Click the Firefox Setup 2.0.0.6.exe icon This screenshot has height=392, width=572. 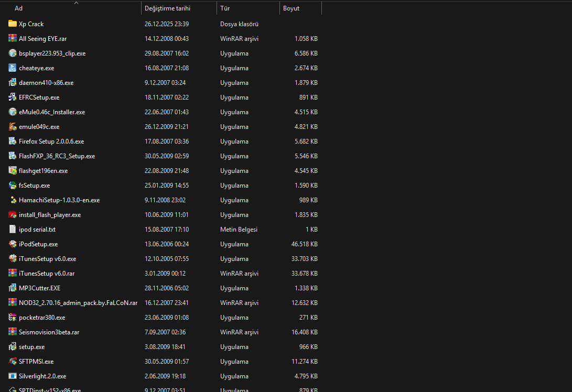point(13,141)
